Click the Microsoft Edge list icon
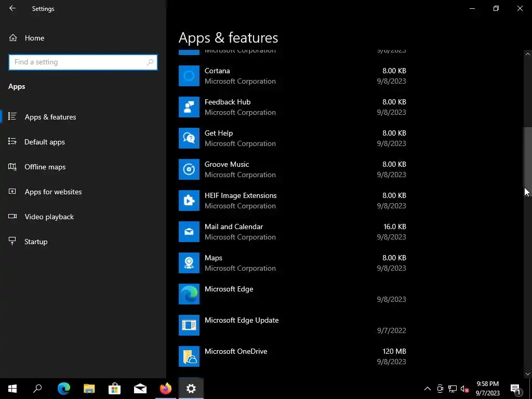Screen dimensions: 532x399 [x=189, y=294]
